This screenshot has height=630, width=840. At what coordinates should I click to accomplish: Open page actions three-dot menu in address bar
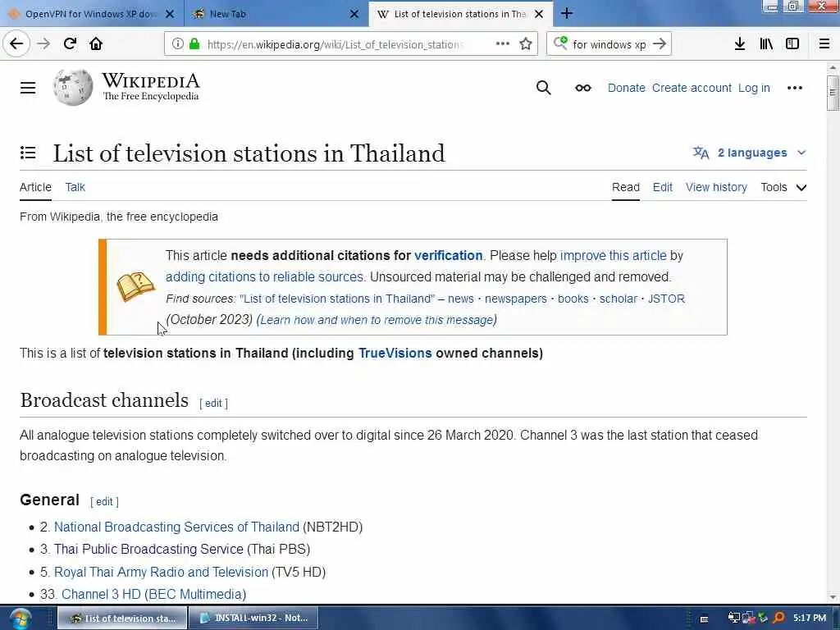[503, 44]
